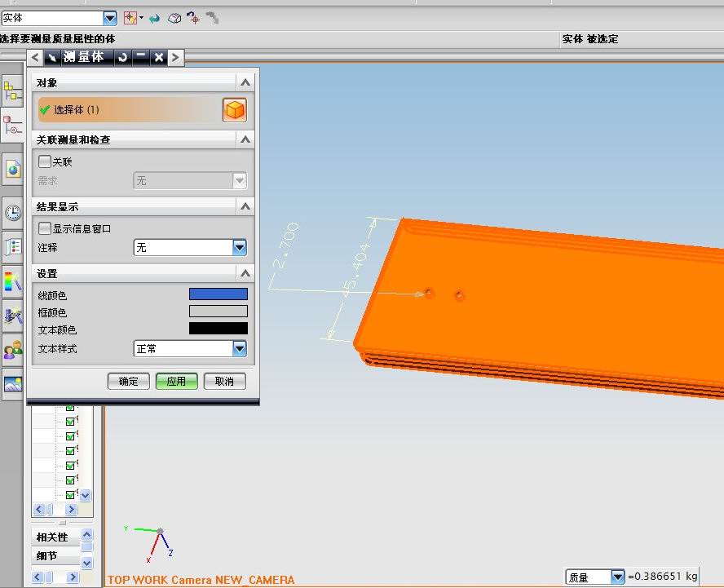The width and height of the screenshot is (724, 588).
Task: Click the 取消 button
Action: tap(224, 382)
